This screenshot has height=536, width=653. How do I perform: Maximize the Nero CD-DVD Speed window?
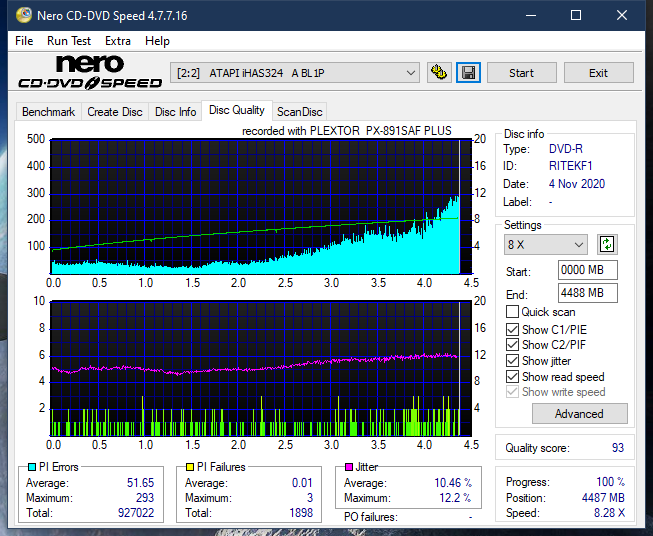tap(576, 15)
